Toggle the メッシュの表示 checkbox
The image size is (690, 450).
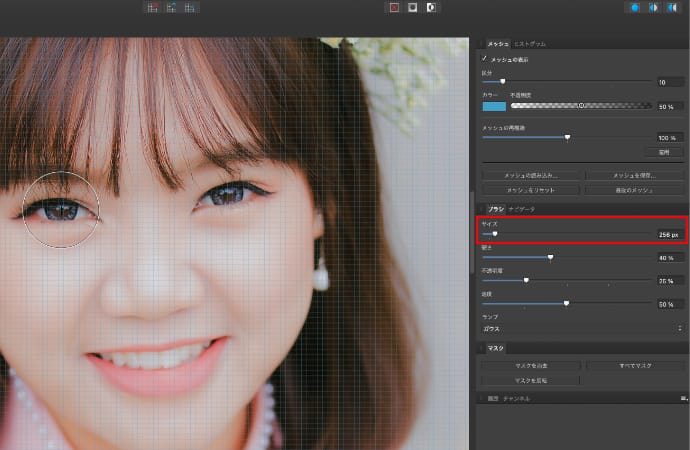click(x=485, y=60)
